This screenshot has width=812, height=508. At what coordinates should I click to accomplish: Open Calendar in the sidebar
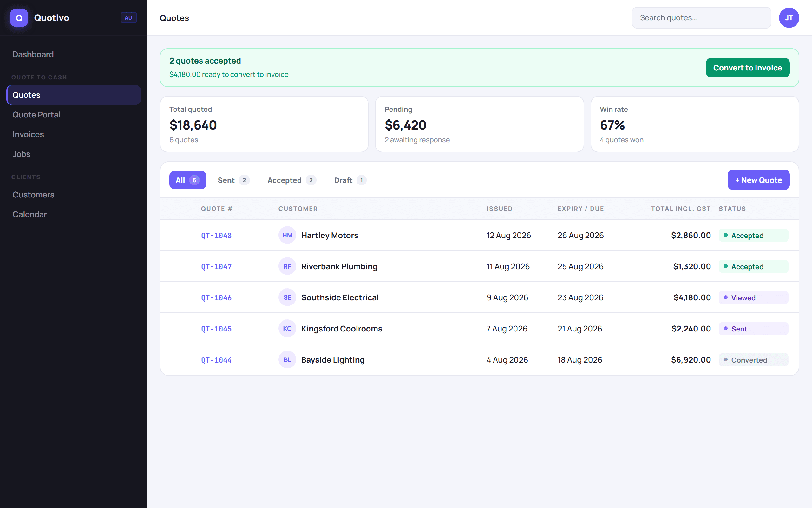74,214
